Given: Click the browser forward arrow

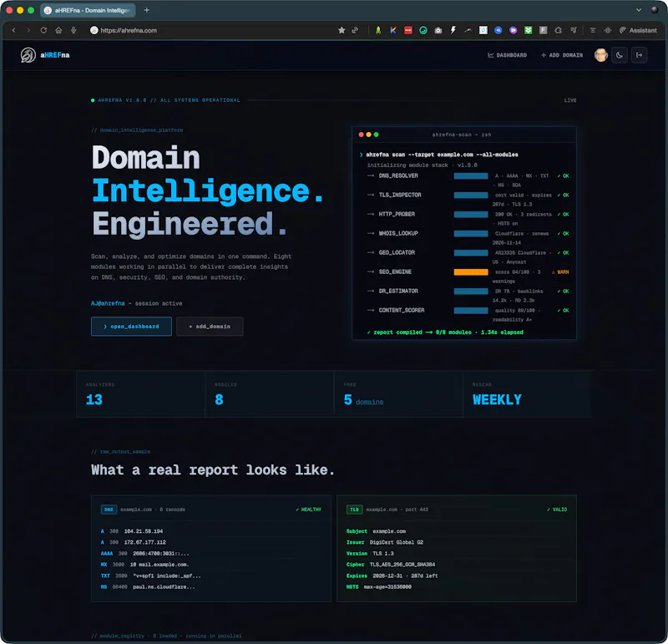Looking at the screenshot, I should click(28, 30).
